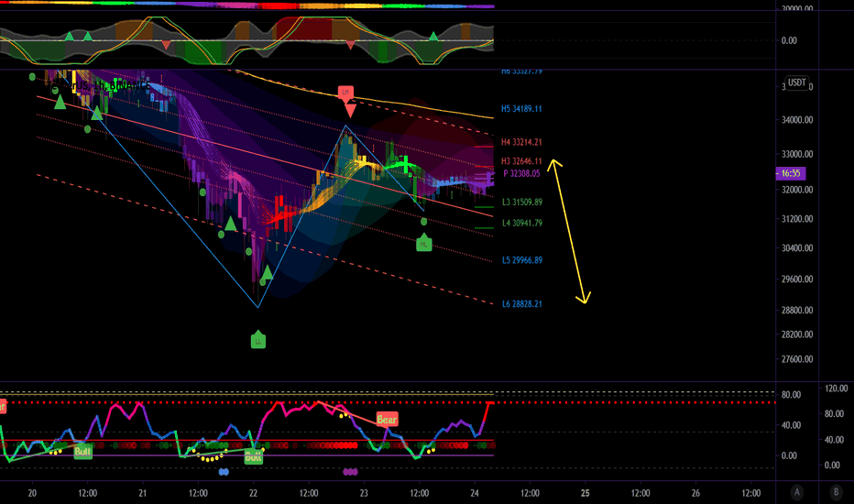This screenshot has width=854, height=504.
Task: Click 30400.00 on the price scale
Action: tap(797, 248)
